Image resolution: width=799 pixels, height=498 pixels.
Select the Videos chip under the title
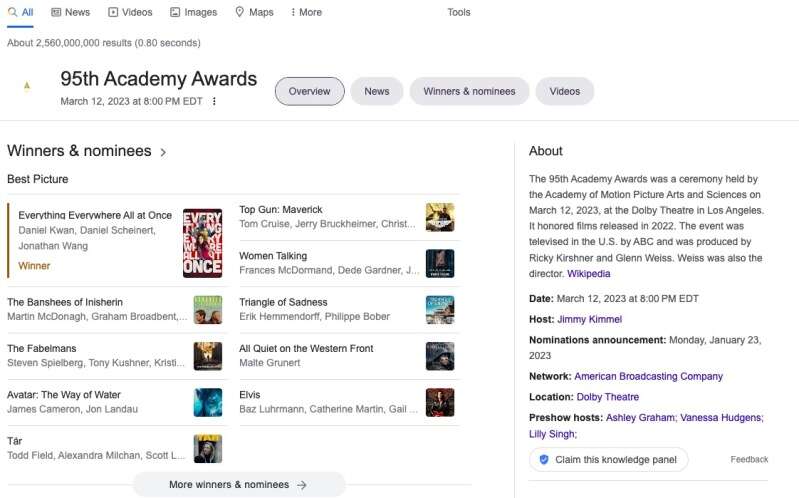[x=565, y=91]
